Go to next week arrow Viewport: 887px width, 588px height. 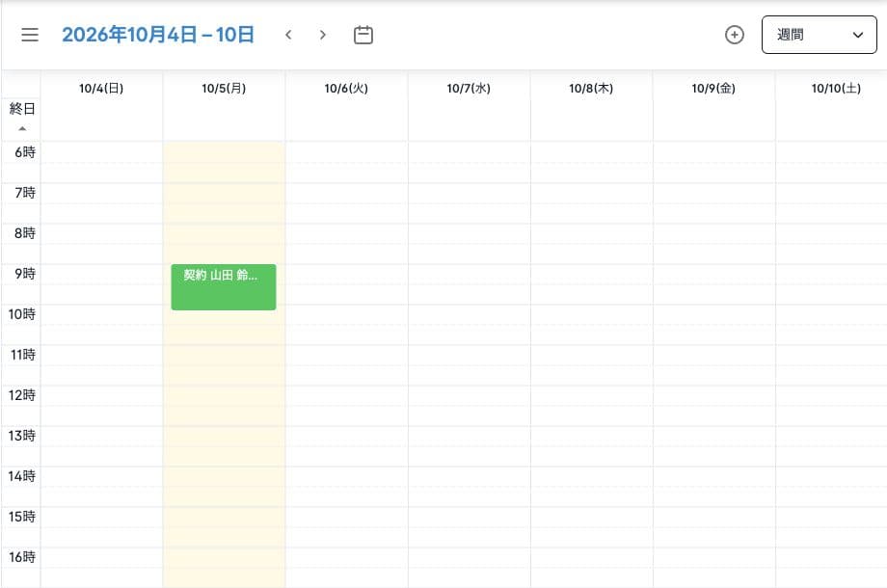[322, 35]
